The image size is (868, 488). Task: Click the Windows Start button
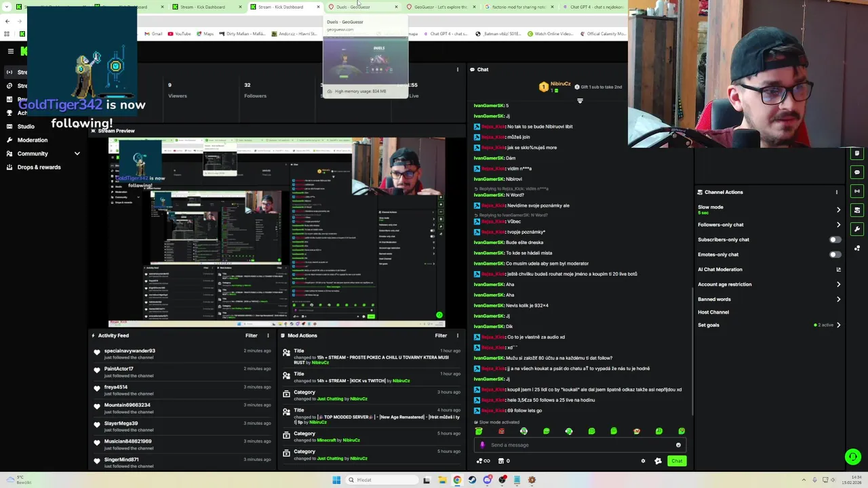coord(336,480)
